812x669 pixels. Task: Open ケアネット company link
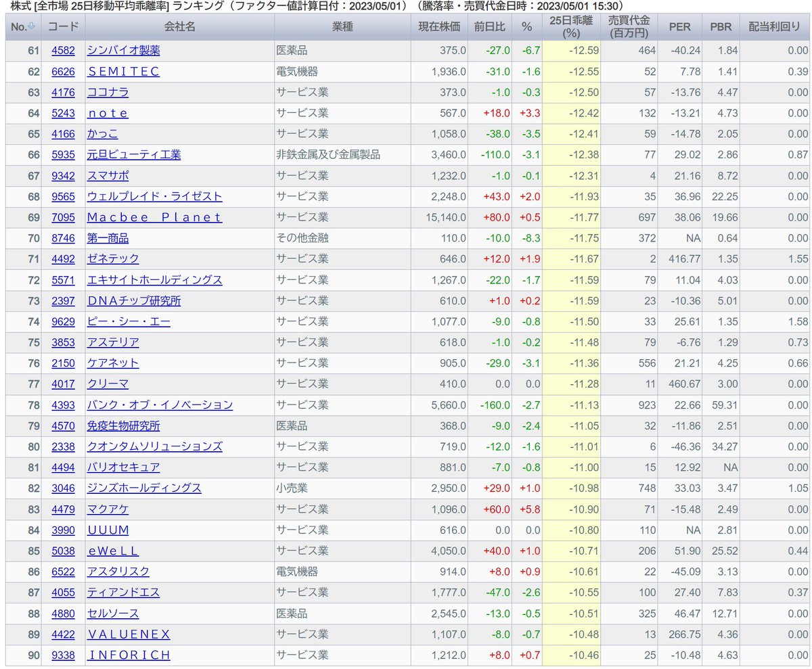[x=113, y=363]
